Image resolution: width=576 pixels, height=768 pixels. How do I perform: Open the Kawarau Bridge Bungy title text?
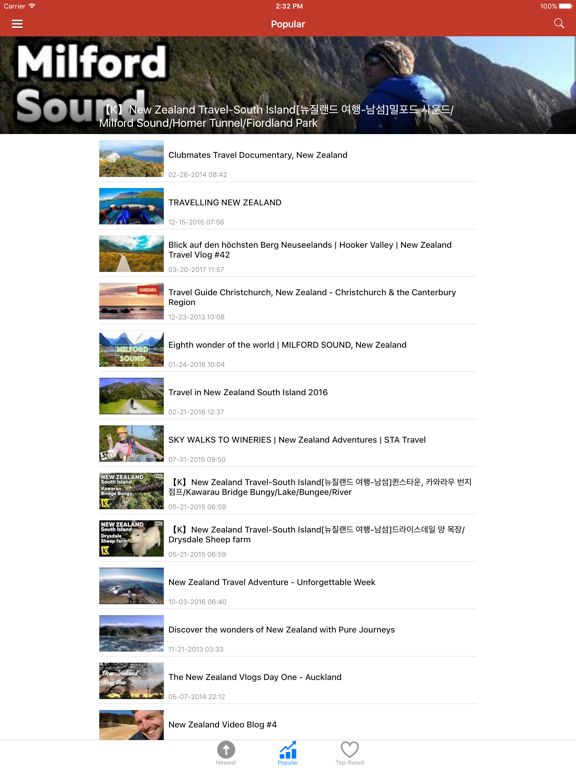[320, 487]
